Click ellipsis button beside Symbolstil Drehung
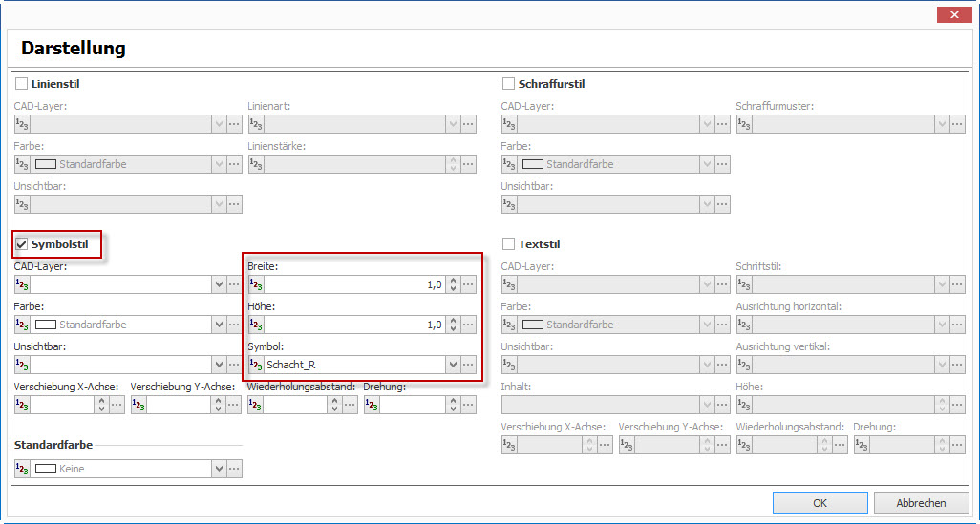 tap(468, 405)
